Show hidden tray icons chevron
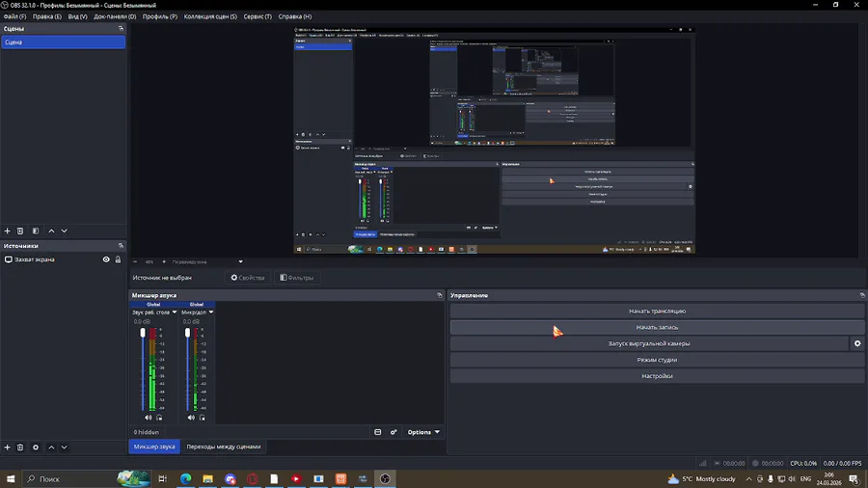 (748, 479)
